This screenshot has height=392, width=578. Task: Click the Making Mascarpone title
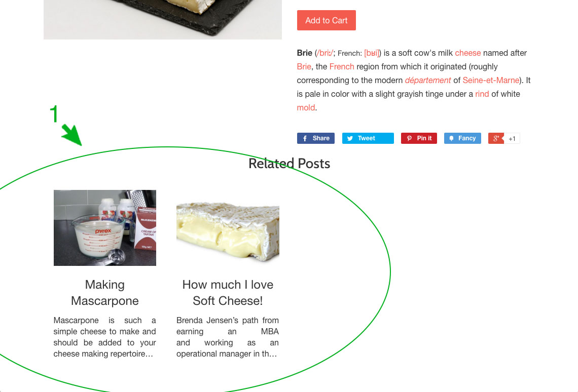click(104, 293)
